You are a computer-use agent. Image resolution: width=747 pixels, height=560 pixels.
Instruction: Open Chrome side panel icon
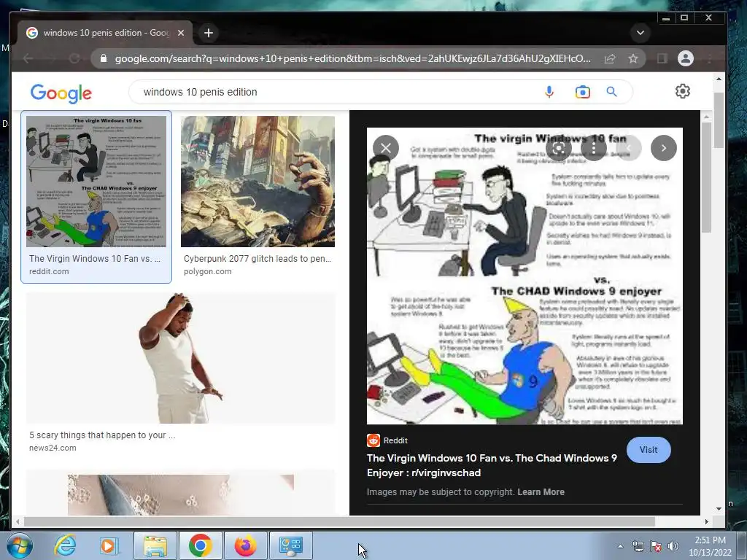click(x=662, y=58)
